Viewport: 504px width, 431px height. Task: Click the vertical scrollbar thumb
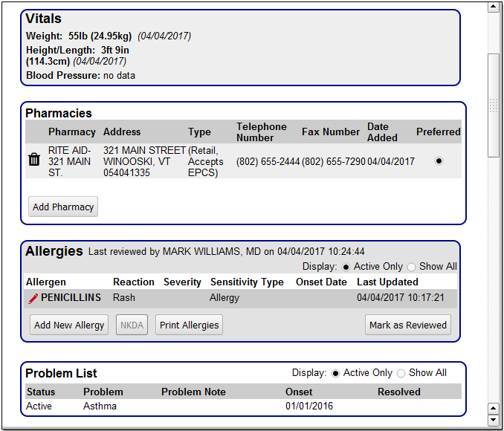coord(493,106)
